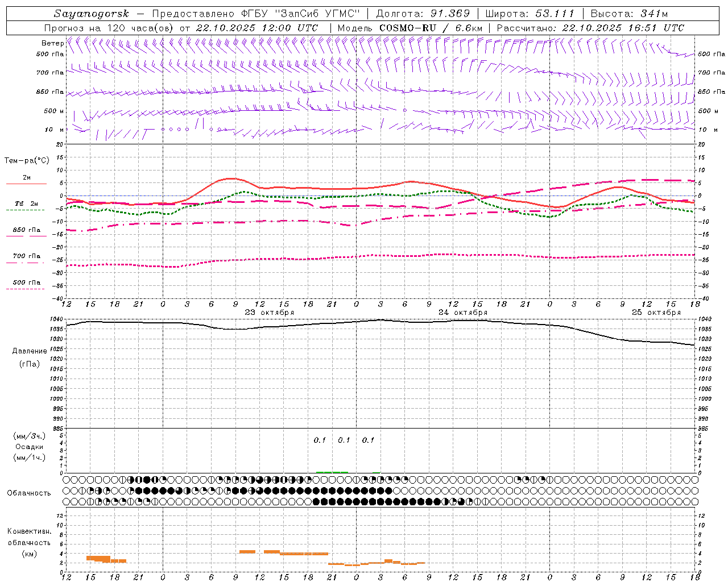Viewport: 728px width, 582px height.
Task: Click the dashed line sample under 850 гПа legend
Action: 26,236
